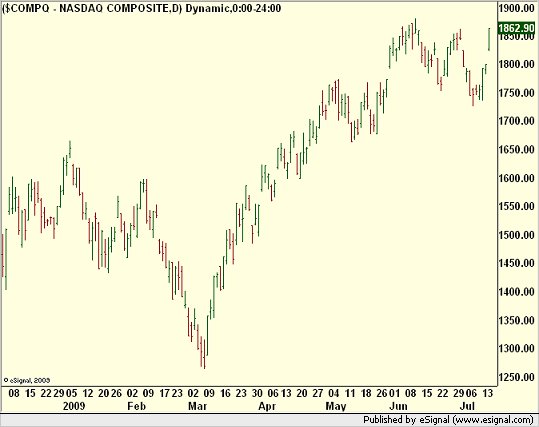This screenshot has width=539, height=427.
Task: Click the 1550.00 price axis label
Action: [517, 206]
